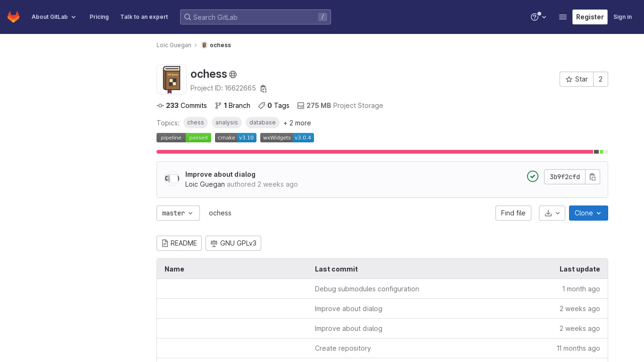Click the Register button

(x=590, y=17)
